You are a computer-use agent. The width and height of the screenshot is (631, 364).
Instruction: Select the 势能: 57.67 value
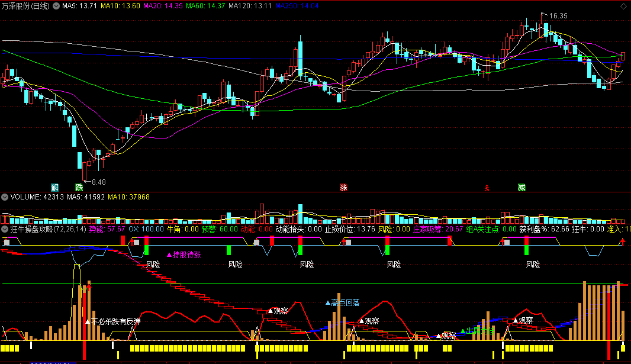point(107,229)
